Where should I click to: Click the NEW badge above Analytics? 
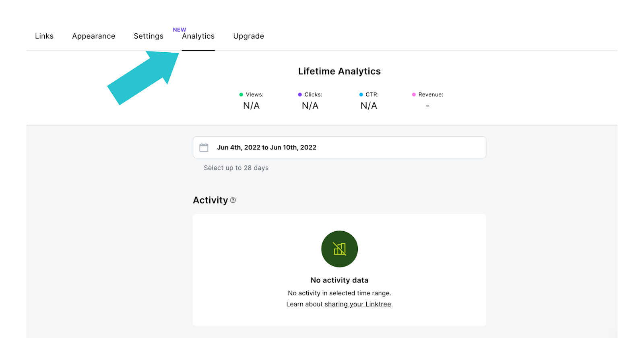coord(180,30)
